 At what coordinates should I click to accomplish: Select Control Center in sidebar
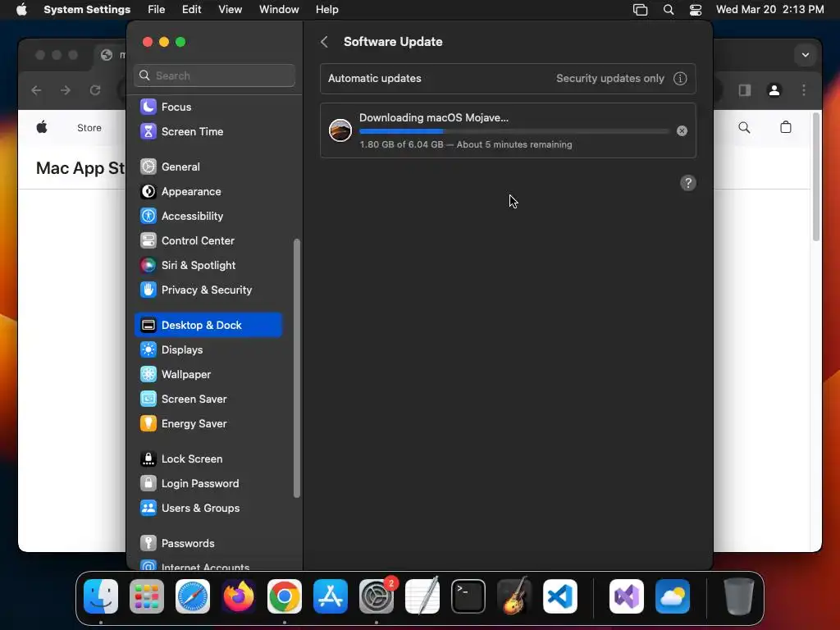tap(208, 240)
